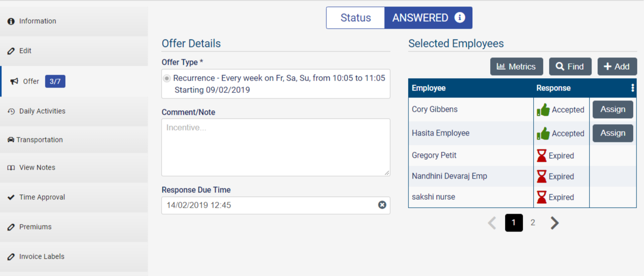Open the employee table kebab menu
644x276 pixels.
tap(632, 88)
